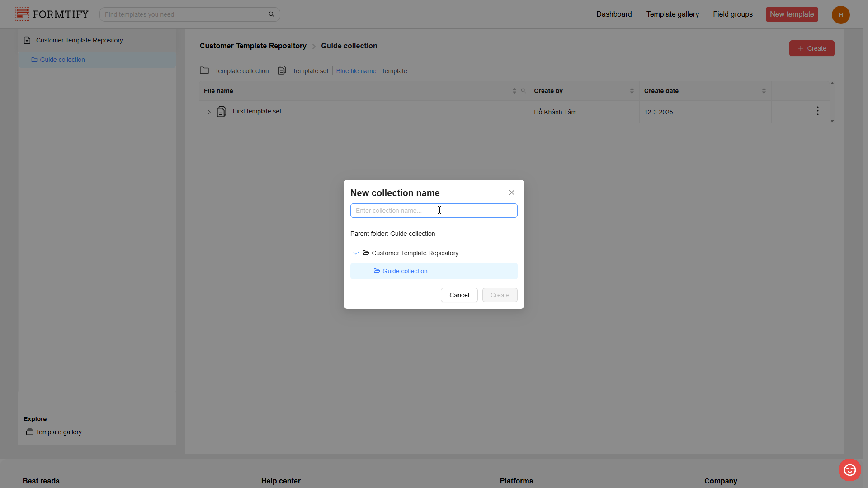Click the First template set file icon
Screen dimensions: 868x488
coord(221,112)
